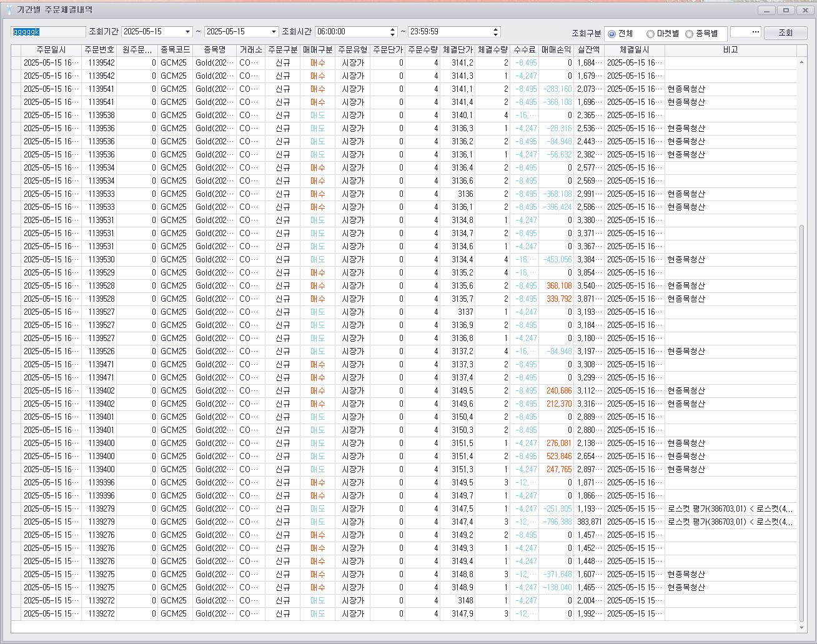817x644 pixels.
Task: Click the window title icon of 기간별 주문체결내역
Action: coord(9,10)
